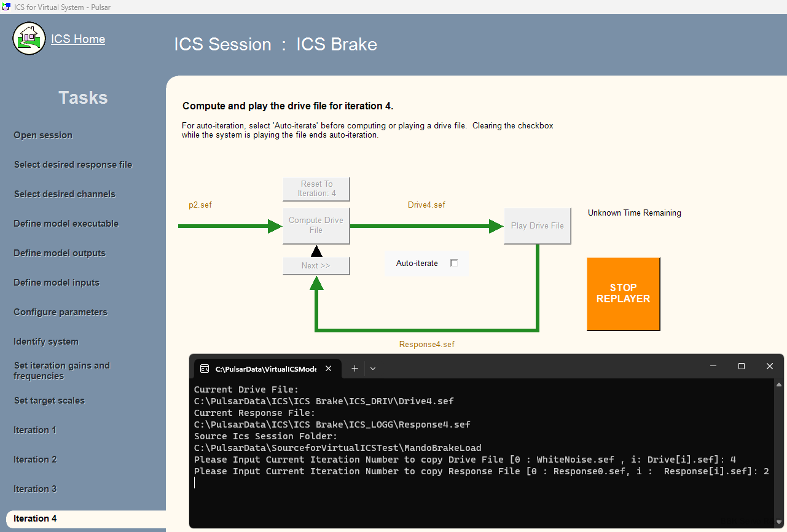
Task: Add a new terminal tab with plus icon
Action: point(354,369)
